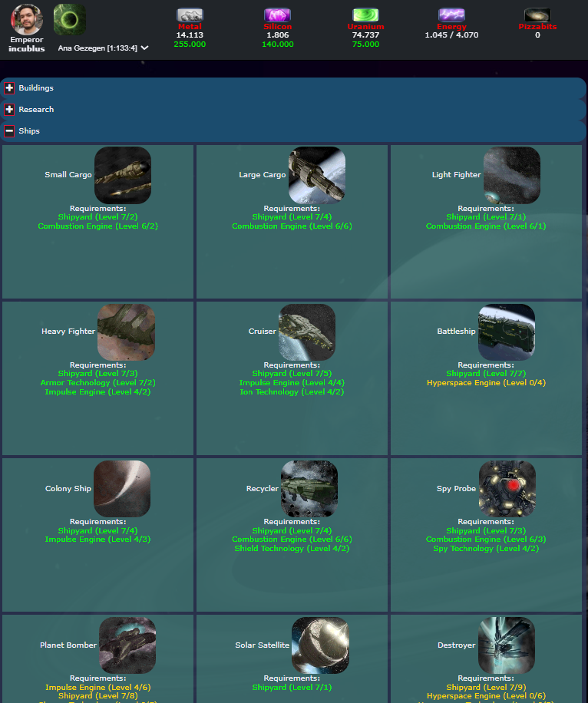Click Shield Technology (Level 4/2) requirement
The height and width of the screenshot is (703, 588).
point(292,548)
